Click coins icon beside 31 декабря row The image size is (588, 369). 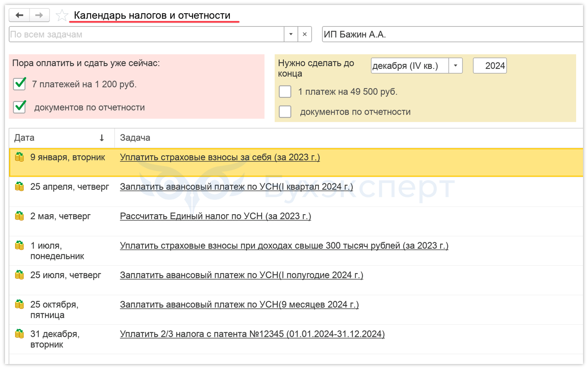[x=19, y=334]
